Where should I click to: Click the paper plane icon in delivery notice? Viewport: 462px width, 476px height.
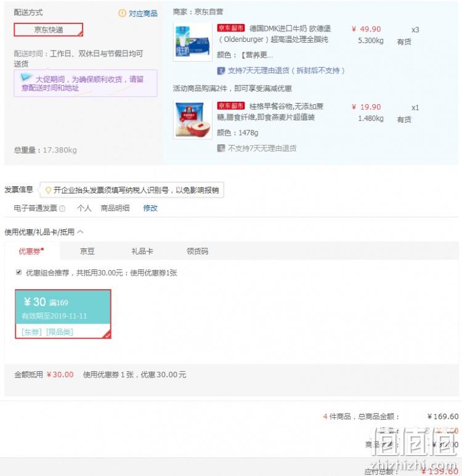click(x=26, y=77)
